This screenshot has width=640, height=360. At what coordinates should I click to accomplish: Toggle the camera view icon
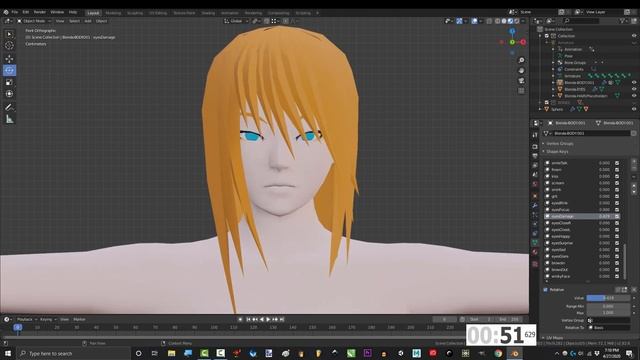521,81
